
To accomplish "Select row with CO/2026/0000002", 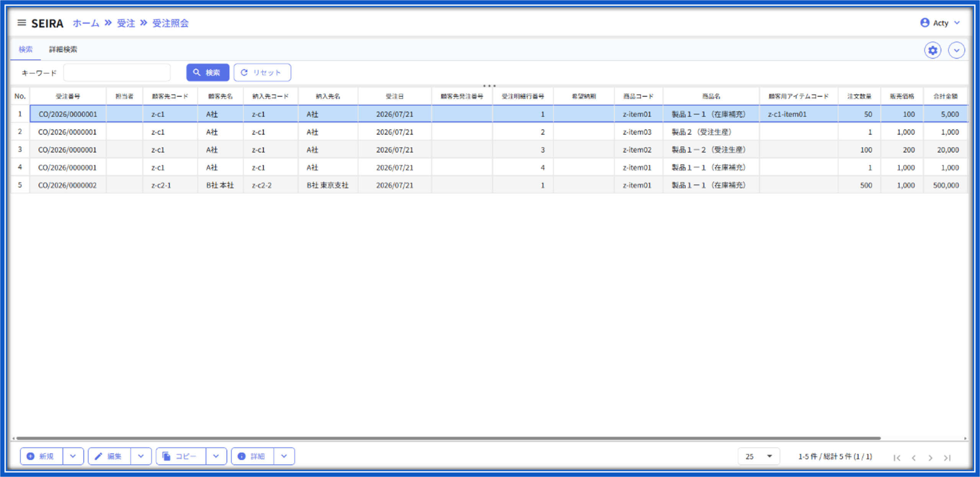I will pos(489,185).
